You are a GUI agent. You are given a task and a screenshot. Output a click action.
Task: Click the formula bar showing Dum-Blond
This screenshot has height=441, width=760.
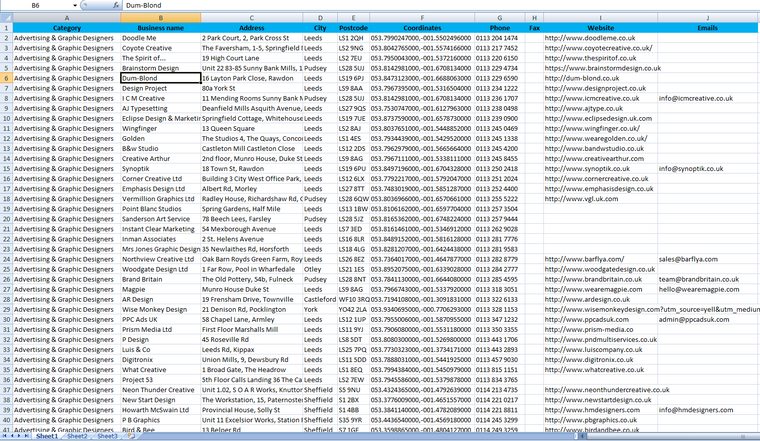pos(440,5)
